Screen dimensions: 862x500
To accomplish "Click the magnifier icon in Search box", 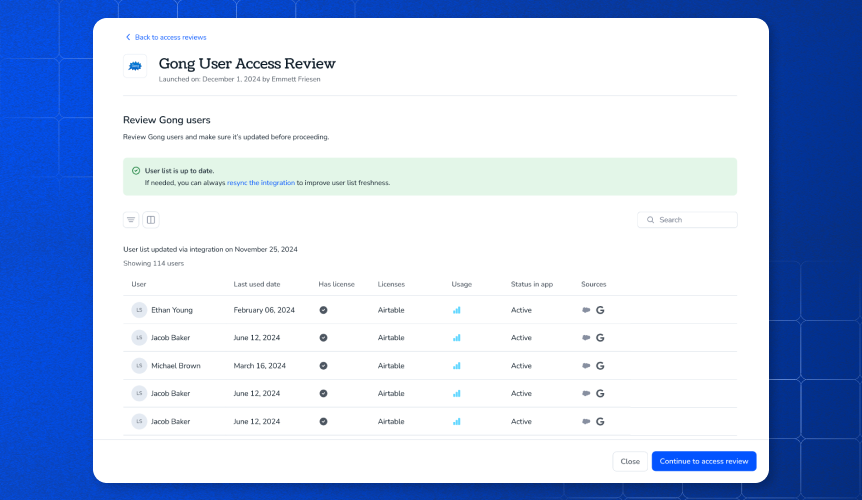I will (650, 220).
